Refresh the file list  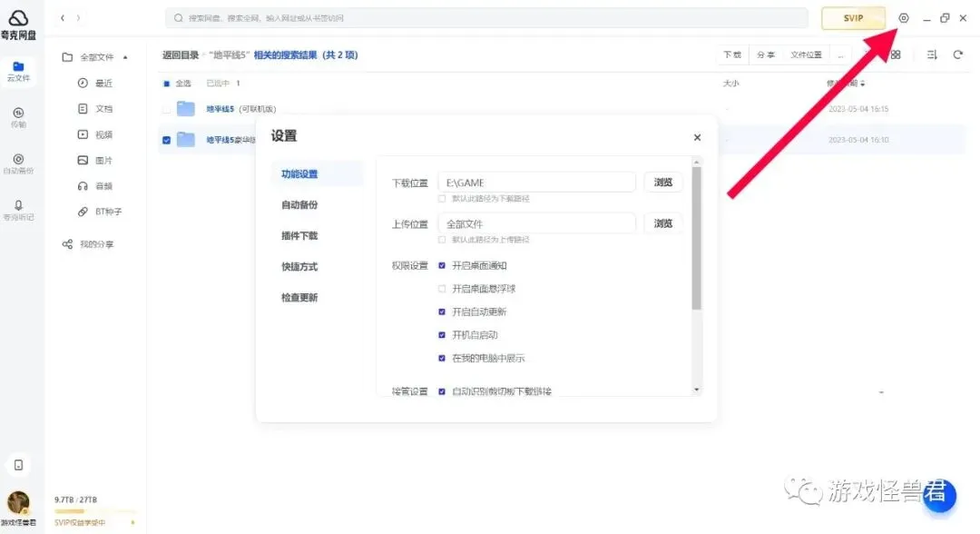tap(957, 55)
